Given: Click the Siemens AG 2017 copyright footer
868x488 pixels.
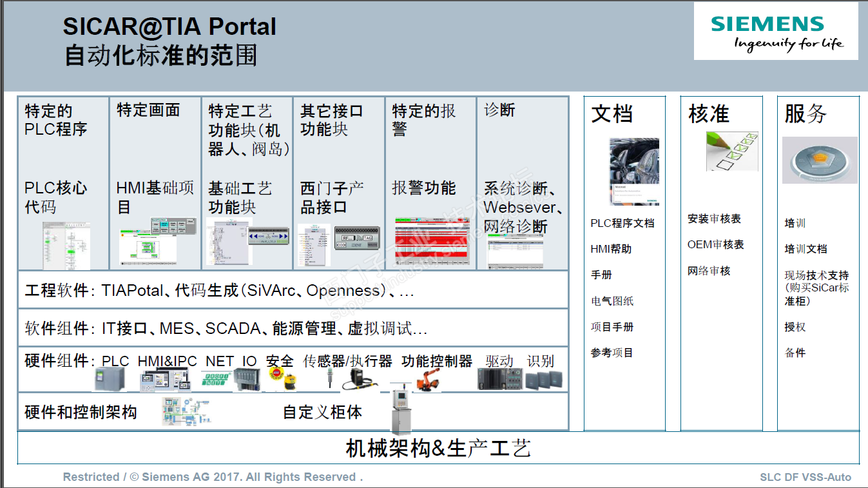Looking at the screenshot, I should (213, 477).
